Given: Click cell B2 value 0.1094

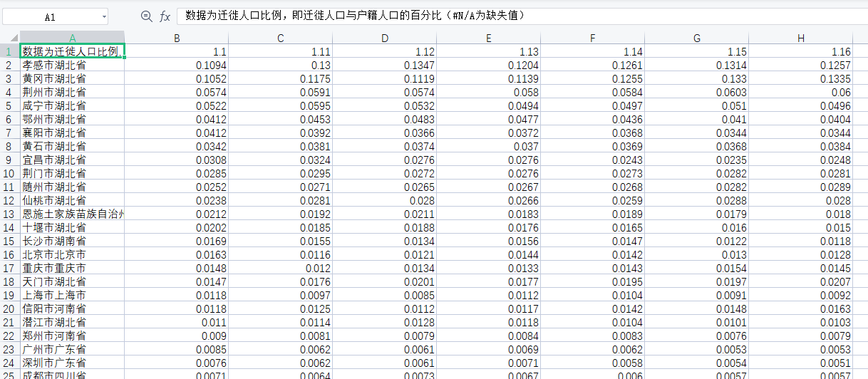Looking at the screenshot, I should [x=177, y=65].
